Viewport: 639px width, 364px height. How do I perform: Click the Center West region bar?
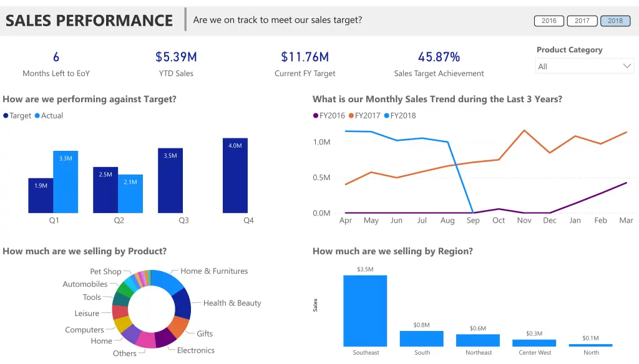pos(534,343)
